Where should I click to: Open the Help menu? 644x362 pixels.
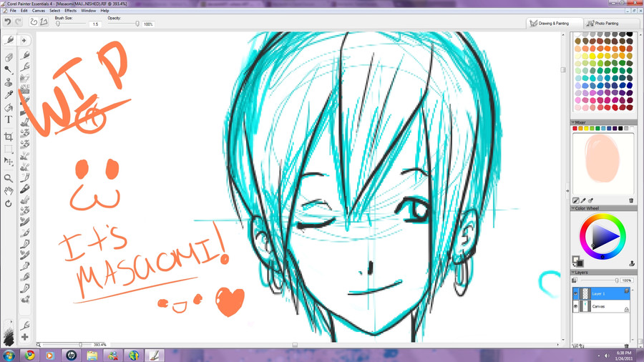click(x=104, y=11)
